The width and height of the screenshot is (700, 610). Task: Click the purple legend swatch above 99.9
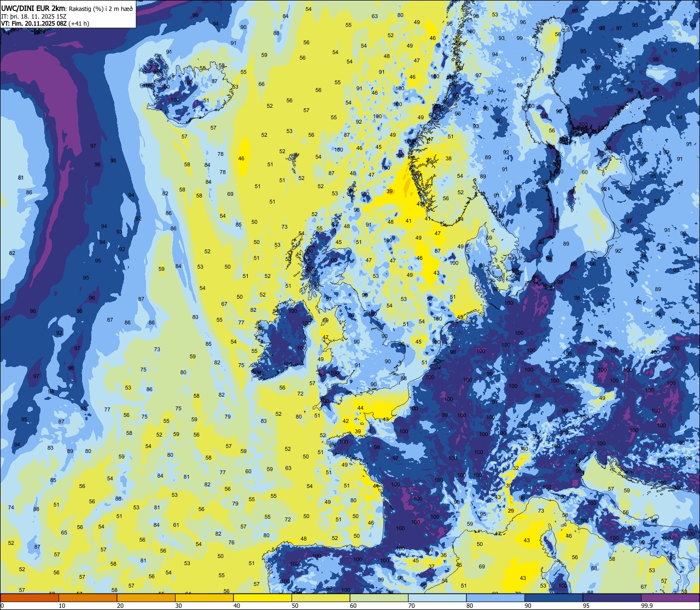pos(670,597)
